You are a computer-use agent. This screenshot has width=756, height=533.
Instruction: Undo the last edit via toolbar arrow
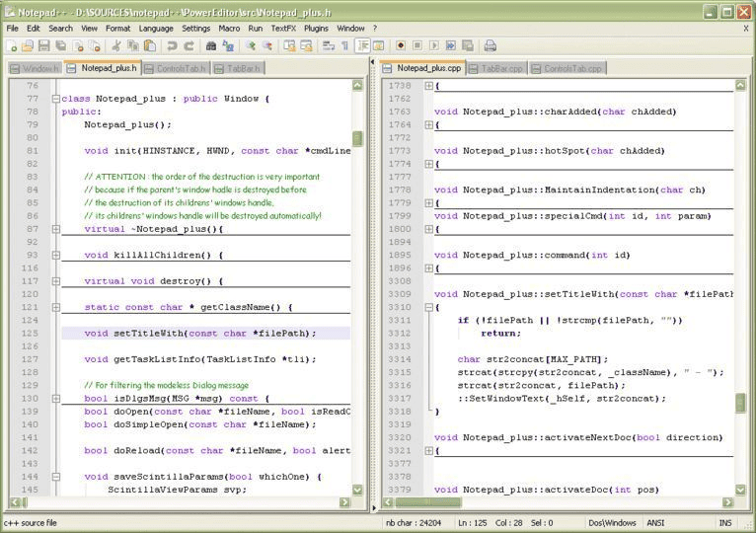coord(171,45)
